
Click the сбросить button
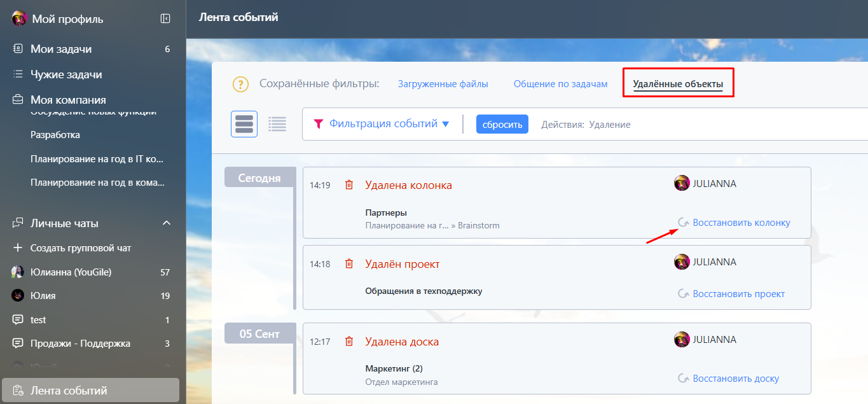point(502,124)
